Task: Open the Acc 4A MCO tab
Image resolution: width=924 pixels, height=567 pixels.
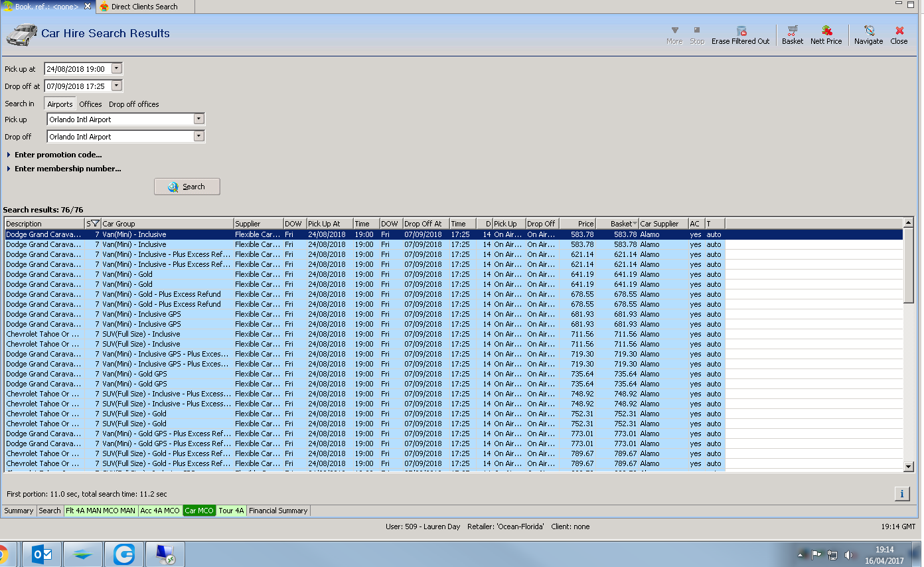Action: coord(160,511)
